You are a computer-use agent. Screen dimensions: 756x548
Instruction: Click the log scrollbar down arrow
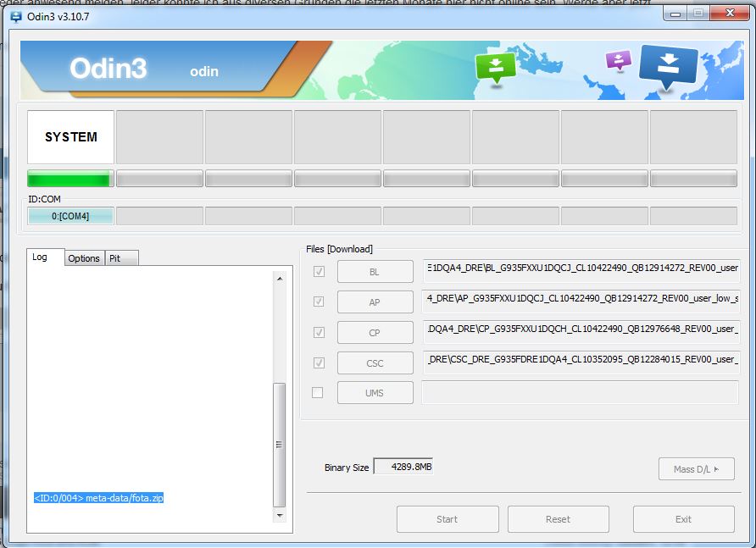pyautogui.click(x=279, y=515)
